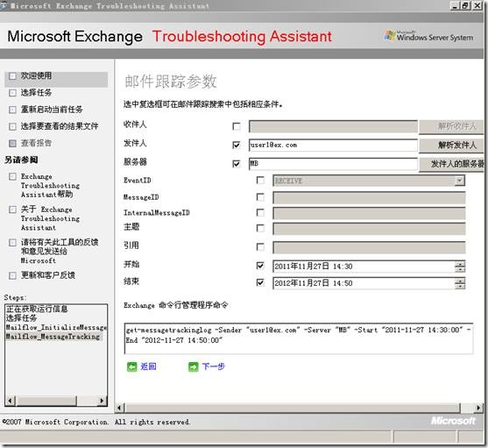This screenshot has width=488, height=448.
Task: Click the feedback to Microsoft icon box
Action: pyautogui.click(x=12, y=243)
